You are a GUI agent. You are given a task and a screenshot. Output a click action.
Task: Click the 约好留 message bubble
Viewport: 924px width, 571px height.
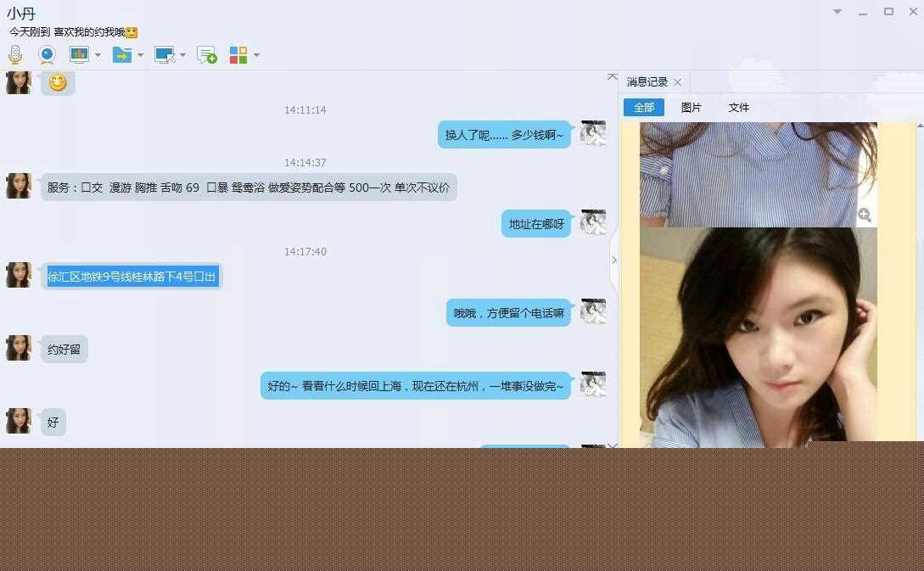click(x=64, y=350)
